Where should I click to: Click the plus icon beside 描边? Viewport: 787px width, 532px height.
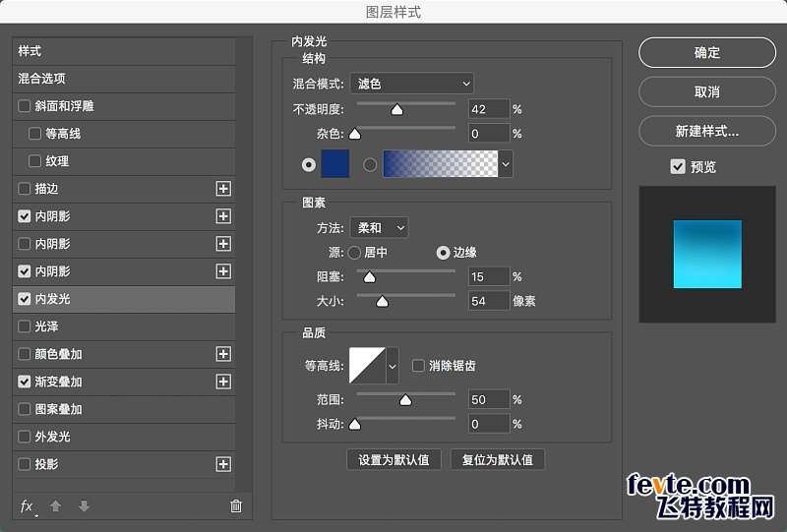click(x=223, y=189)
